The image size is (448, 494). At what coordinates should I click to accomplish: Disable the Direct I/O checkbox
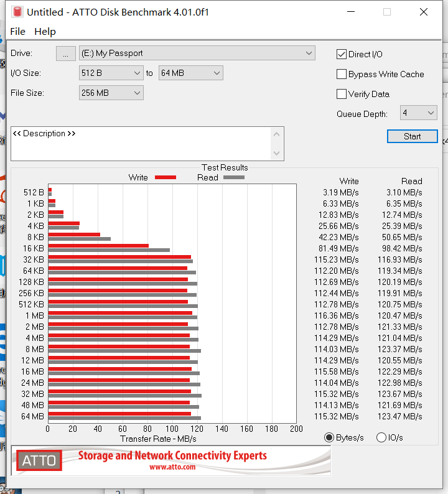[x=342, y=54]
